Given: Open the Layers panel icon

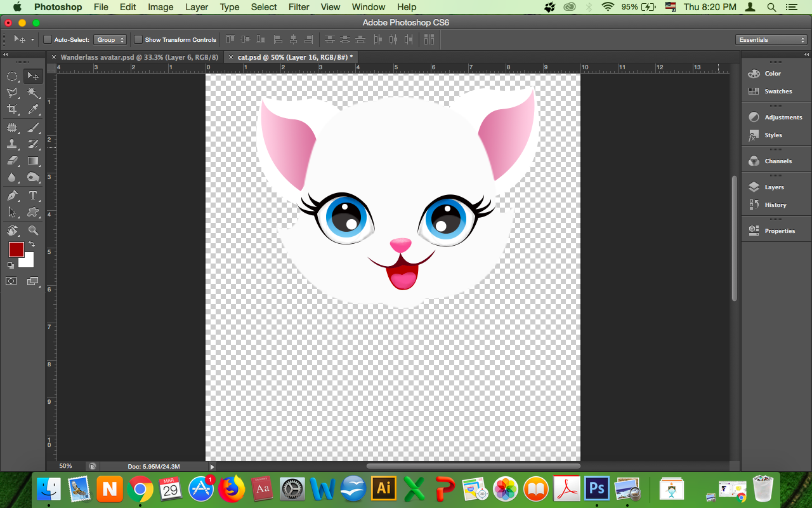Looking at the screenshot, I should pyautogui.click(x=754, y=187).
